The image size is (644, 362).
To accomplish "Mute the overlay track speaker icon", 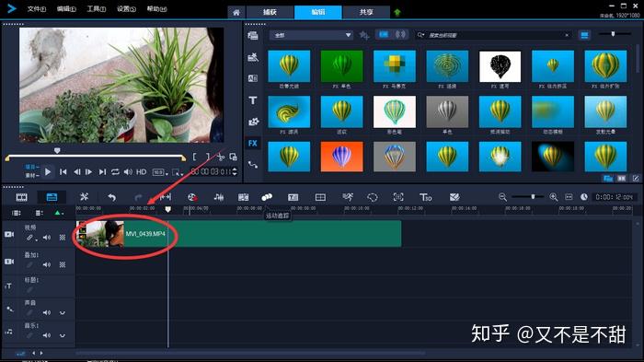I will click(47, 265).
